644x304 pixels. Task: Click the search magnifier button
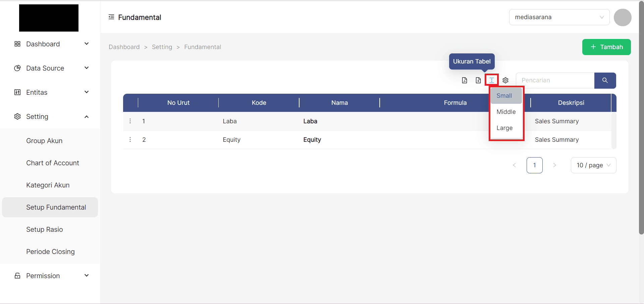click(x=605, y=81)
